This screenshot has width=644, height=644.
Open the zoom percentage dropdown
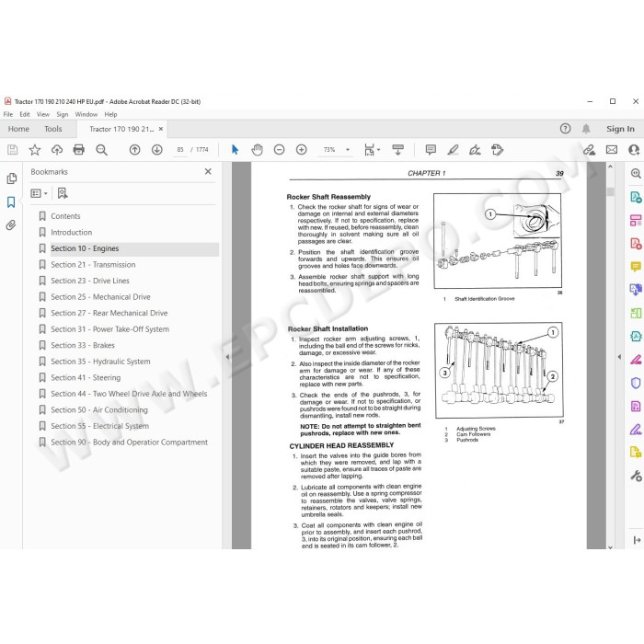coord(348,150)
